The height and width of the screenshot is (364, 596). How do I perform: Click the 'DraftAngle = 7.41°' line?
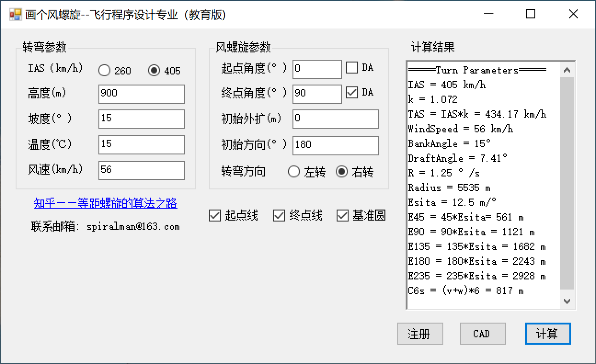(x=458, y=158)
